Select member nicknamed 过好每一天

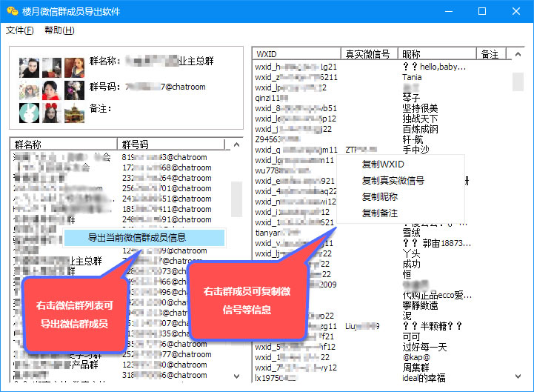(424, 347)
